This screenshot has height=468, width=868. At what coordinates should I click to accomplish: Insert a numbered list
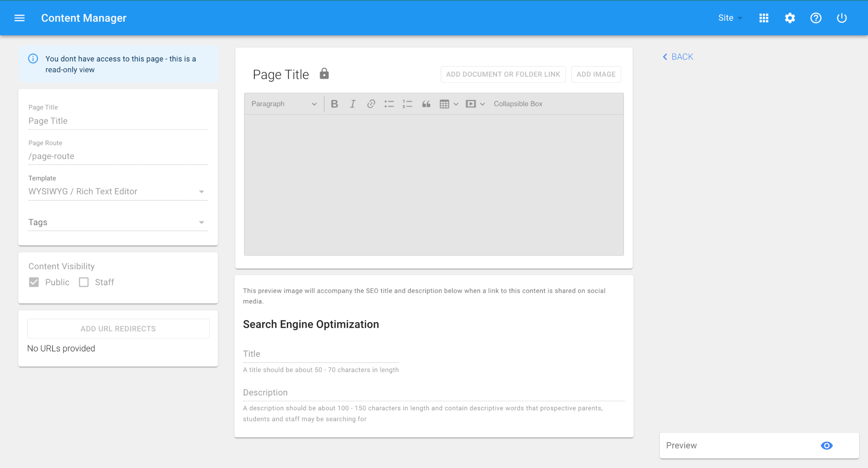coord(407,104)
